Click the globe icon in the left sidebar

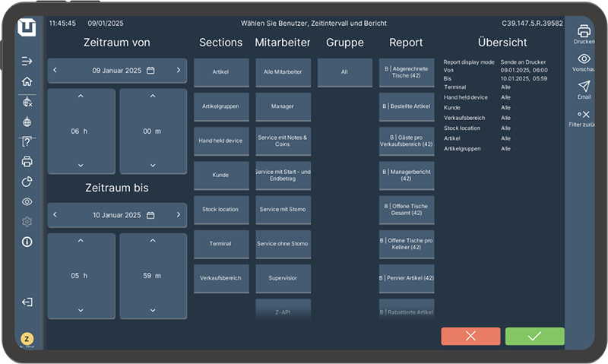(x=27, y=122)
